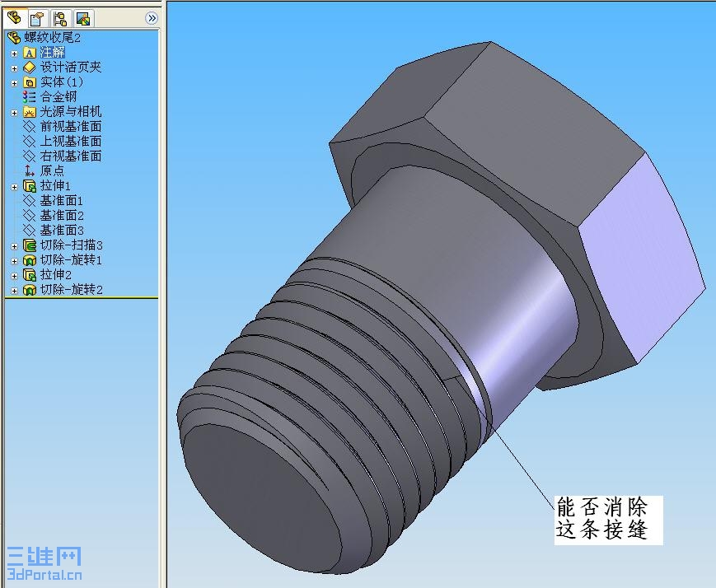Click the 拉伸1 extrude feature icon

tap(29, 186)
